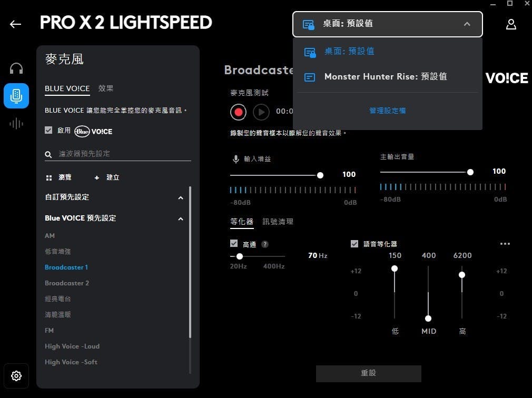532x398 pixels.
Task: Toggle the 語音等化器 checkbox
Action: tap(354, 244)
